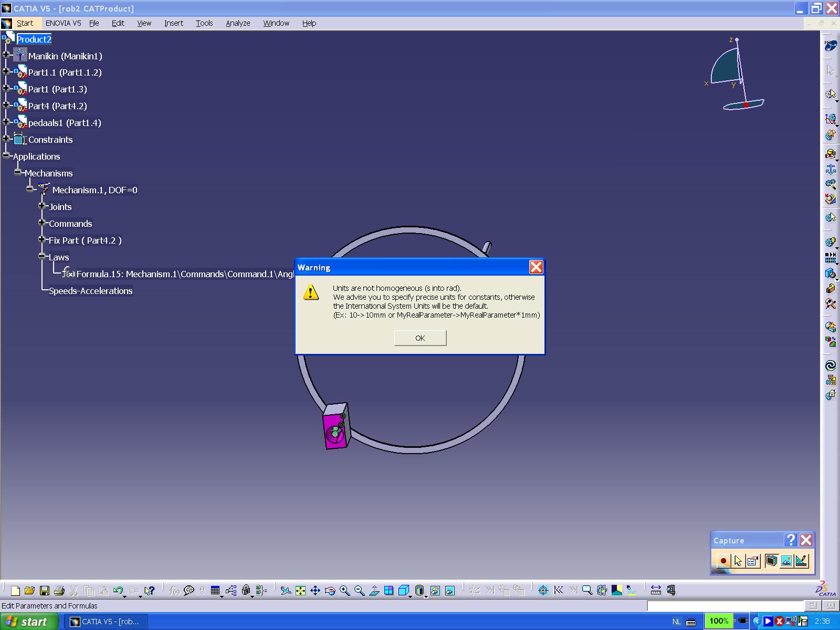This screenshot has width=840, height=630.
Task: Click the Lock parameters icon
Action: 246,591
